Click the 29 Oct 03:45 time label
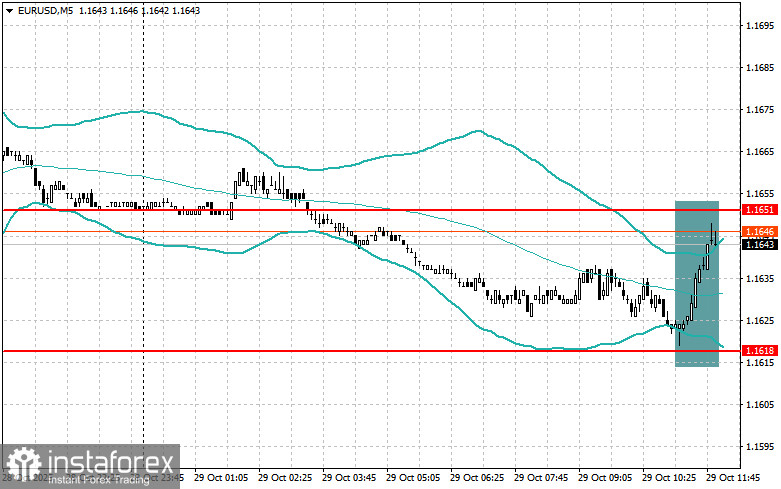 (x=349, y=478)
